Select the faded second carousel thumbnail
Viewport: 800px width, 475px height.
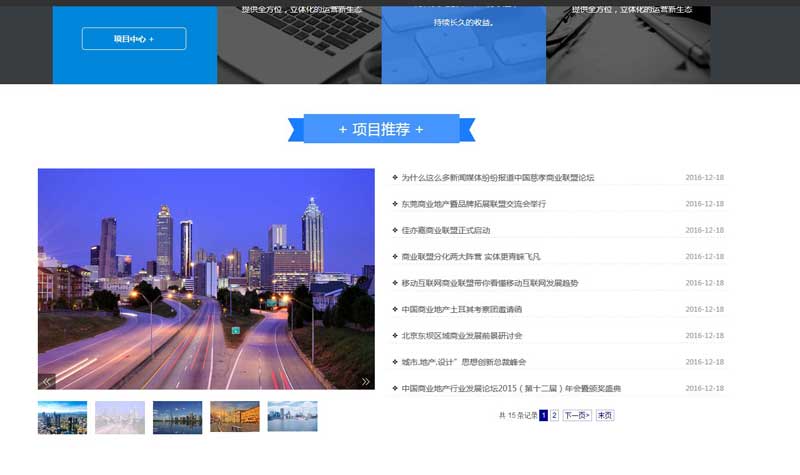coord(120,417)
